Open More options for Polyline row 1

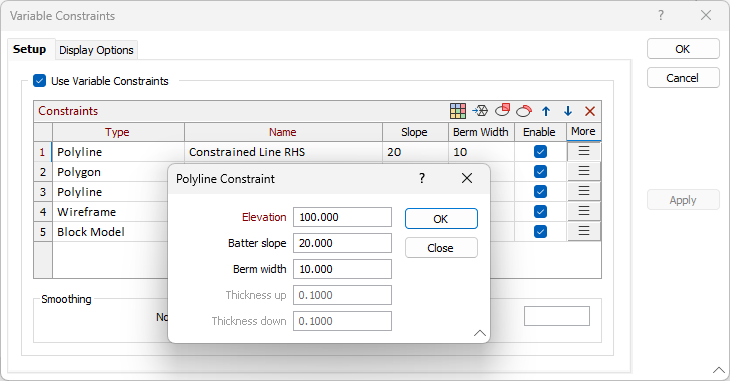(x=584, y=151)
